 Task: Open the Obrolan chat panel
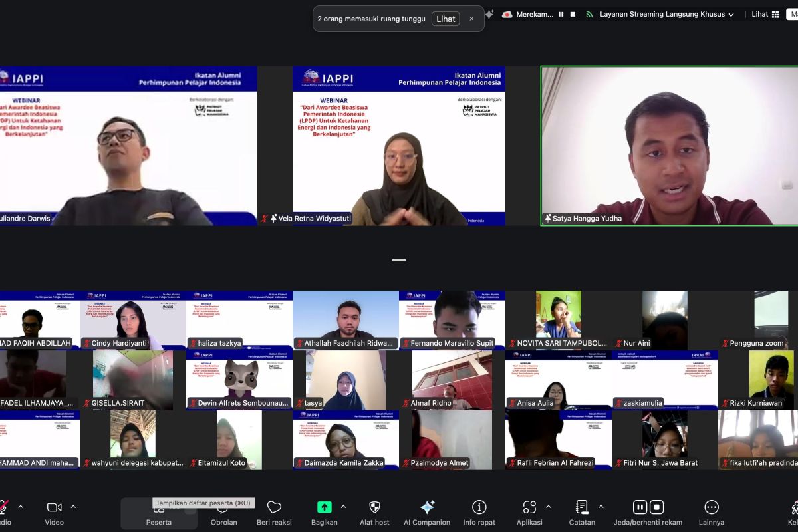point(223,509)
